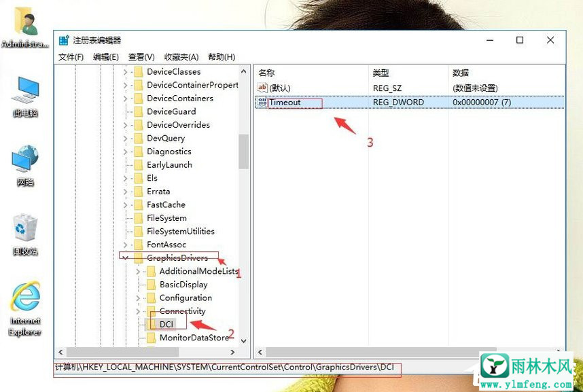Click tree pane horizontal scroll right arrow
Viewport: 583px width, 392px height.
coord(233,352)
